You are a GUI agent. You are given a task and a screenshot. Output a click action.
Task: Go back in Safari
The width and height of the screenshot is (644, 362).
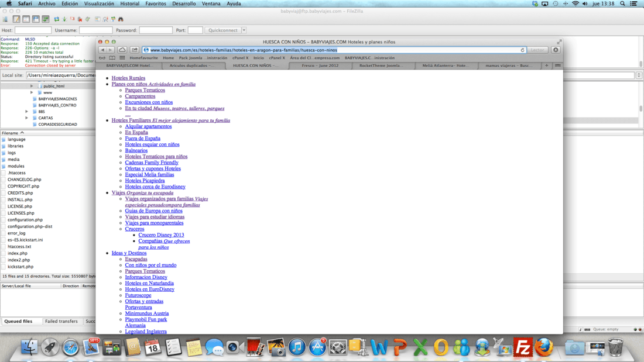point(102,50)
